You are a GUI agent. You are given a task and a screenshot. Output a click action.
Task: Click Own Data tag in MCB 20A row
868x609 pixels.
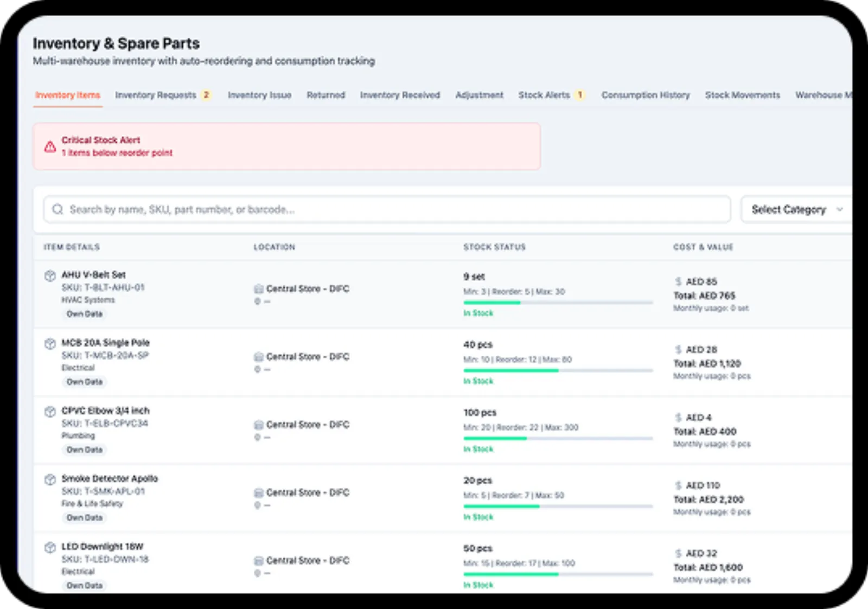point(84,382)
